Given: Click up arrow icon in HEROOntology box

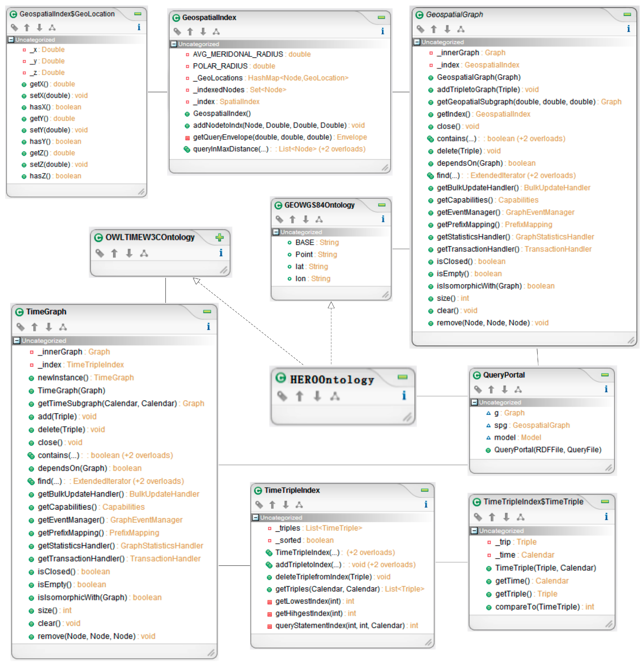Looking at the screenshot, I should (299, 396).
